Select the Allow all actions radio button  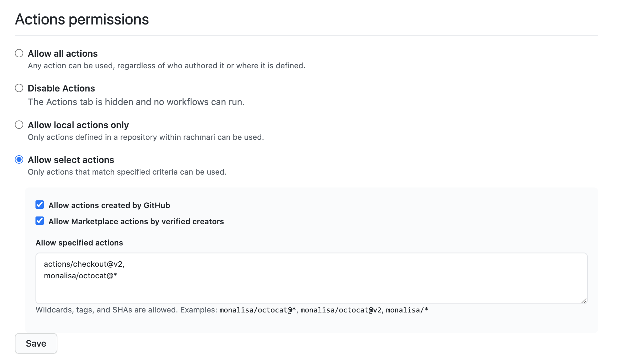coord(19,53)
